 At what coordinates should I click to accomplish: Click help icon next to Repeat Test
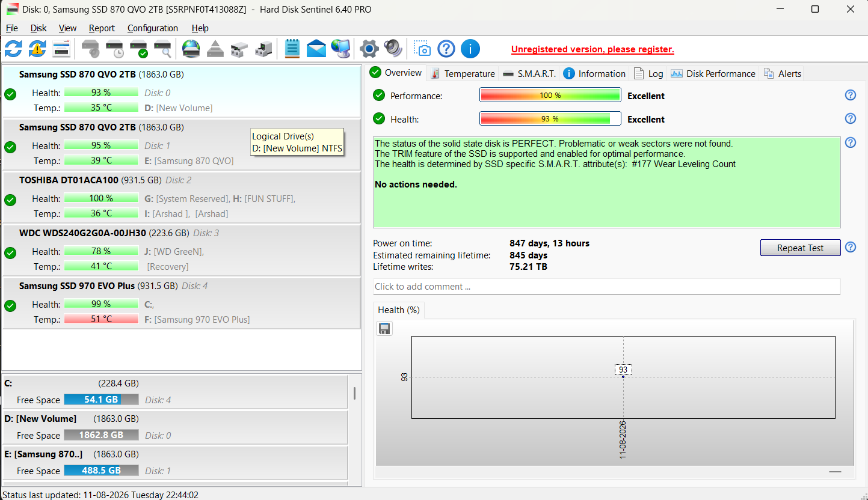[851, 247]
